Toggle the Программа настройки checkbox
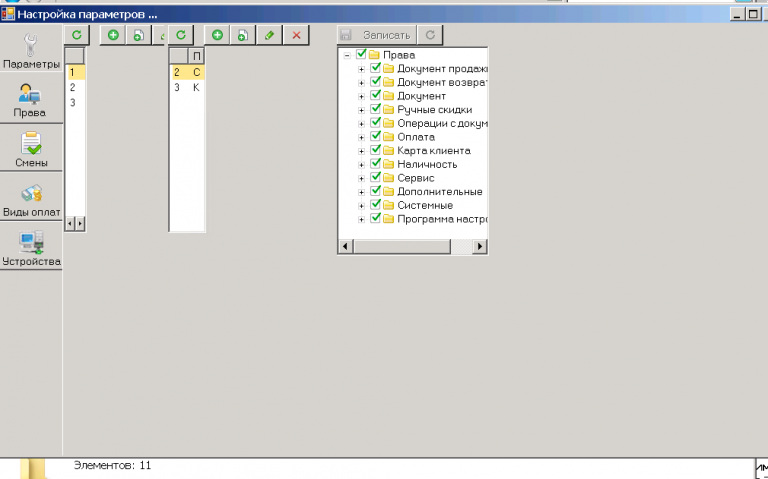Screen dimensions: 768x479 (x=375, y=218)
